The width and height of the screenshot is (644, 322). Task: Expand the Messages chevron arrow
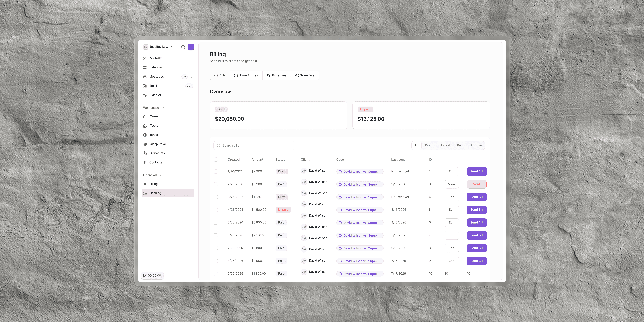[192, 77]
